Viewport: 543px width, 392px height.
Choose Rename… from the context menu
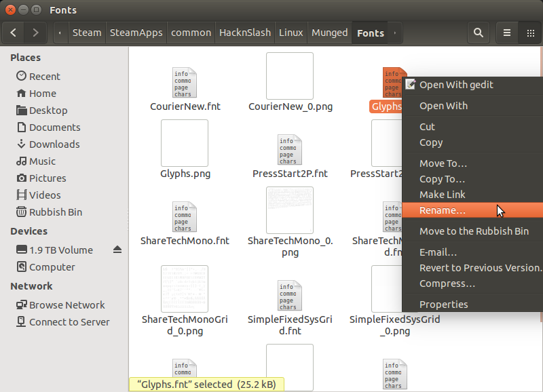[x=443, y=210]
